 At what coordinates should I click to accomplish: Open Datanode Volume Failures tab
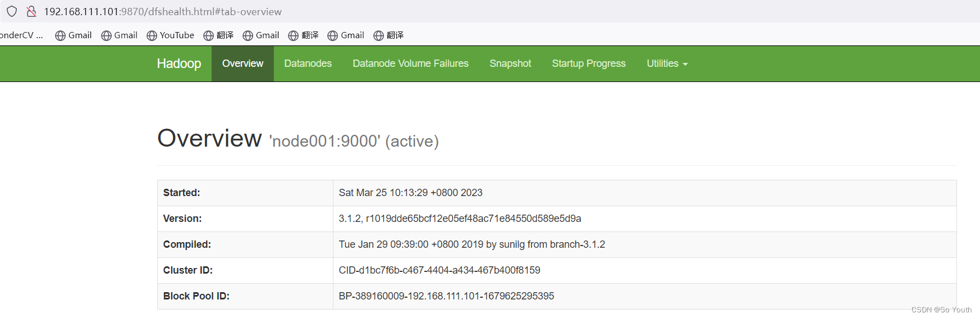pos(410,63)
